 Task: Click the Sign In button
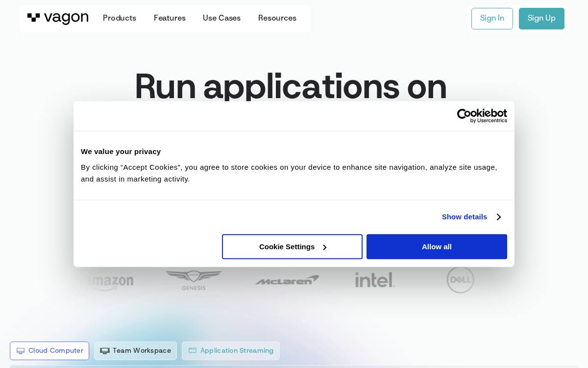[492, 19]
